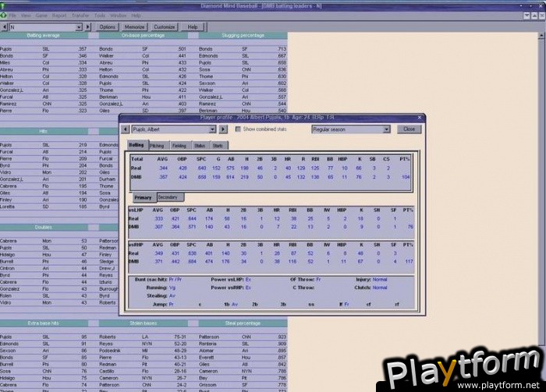
Task: Click the Slugging percentage header
Action: [243, 36]
